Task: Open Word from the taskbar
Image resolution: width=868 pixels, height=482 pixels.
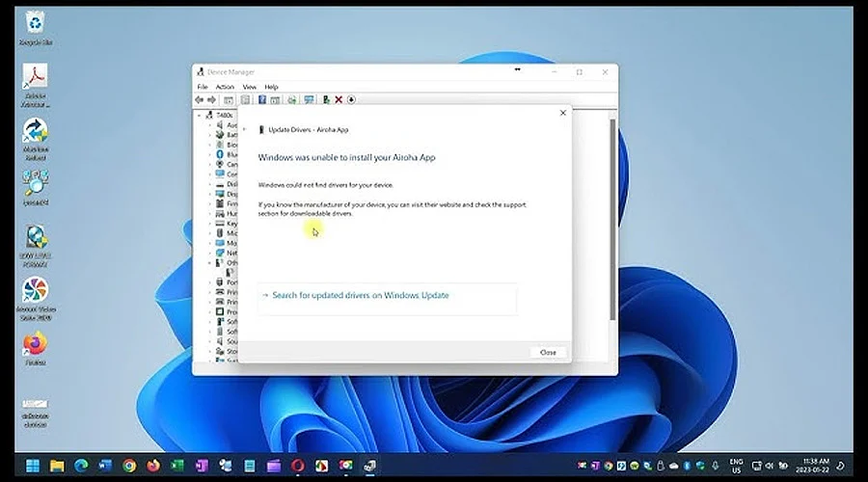Action: (x=105, y=466)
